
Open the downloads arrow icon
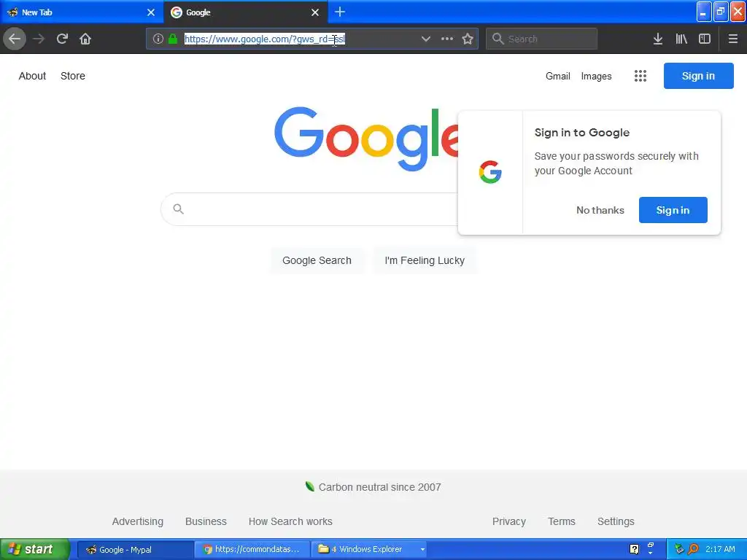[x=658, y=39]
